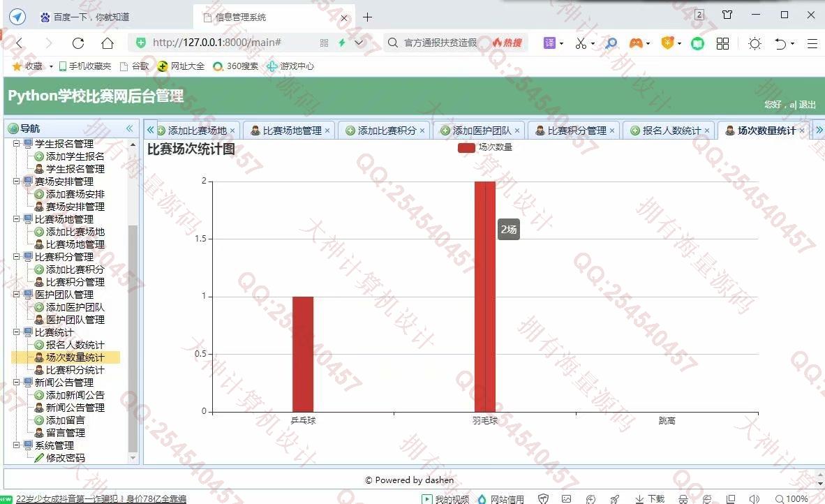Open 添加留言 in the navigation tree
Viewport: 825px width, 504px height.
65,420
